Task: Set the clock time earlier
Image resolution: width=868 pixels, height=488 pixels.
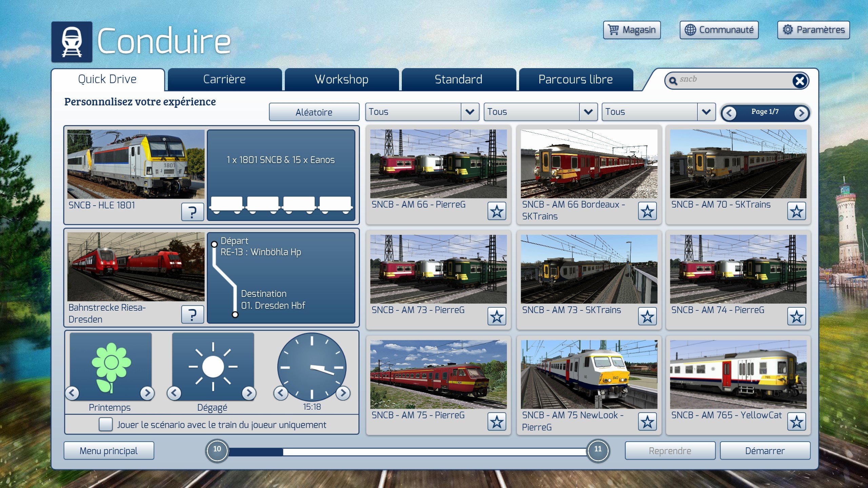Action: 281,393
